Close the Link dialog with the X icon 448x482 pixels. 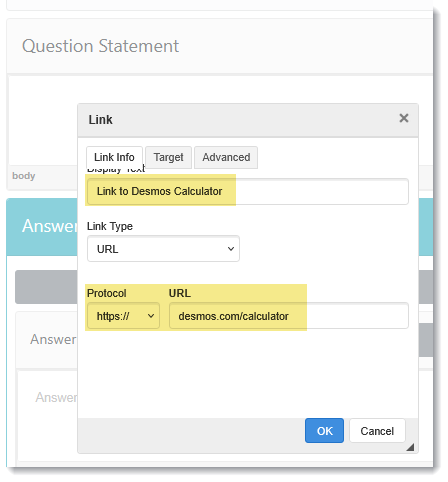(x=404, y=118)
